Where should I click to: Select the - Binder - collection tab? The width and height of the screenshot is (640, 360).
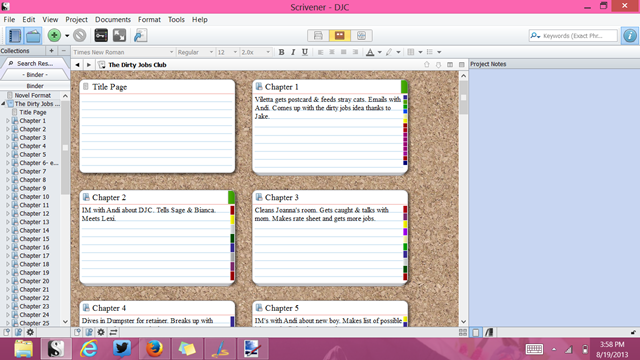click(x=35, y=75)
